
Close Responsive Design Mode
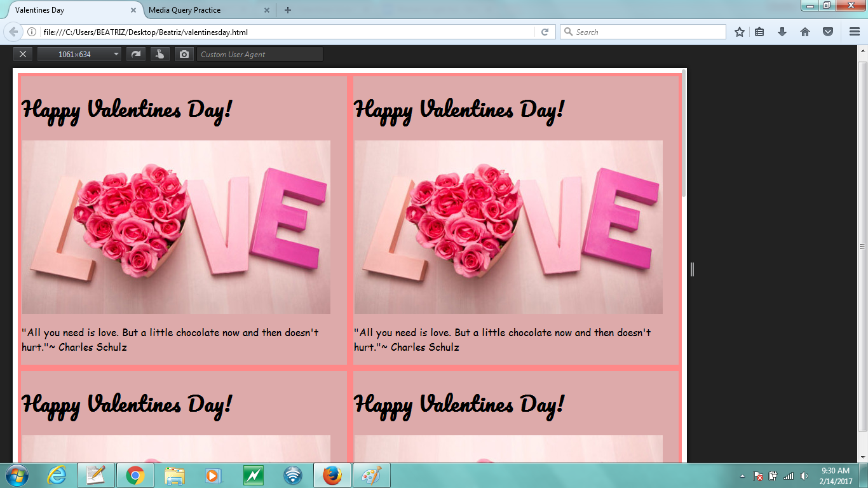tap(23, 55)
